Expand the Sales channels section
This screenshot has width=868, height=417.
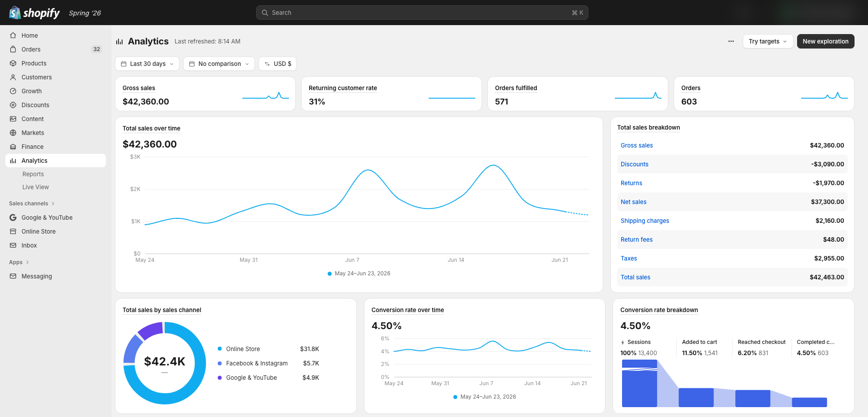(x=32, y=204)
